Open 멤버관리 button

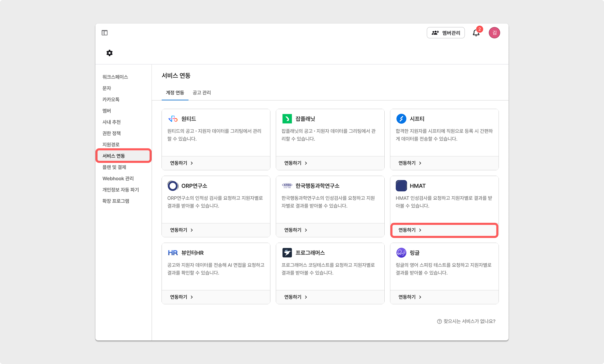click(446, 33)
